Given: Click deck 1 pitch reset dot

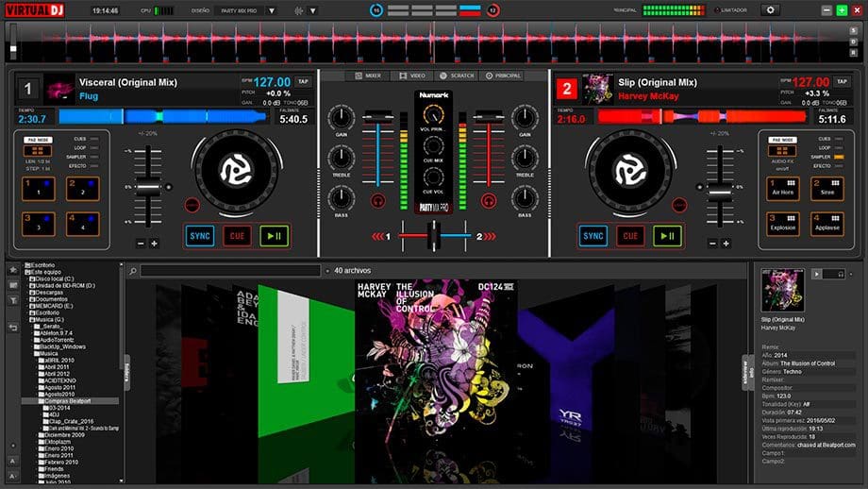Looking at the screenshot, I should click(x=169, y=187).
